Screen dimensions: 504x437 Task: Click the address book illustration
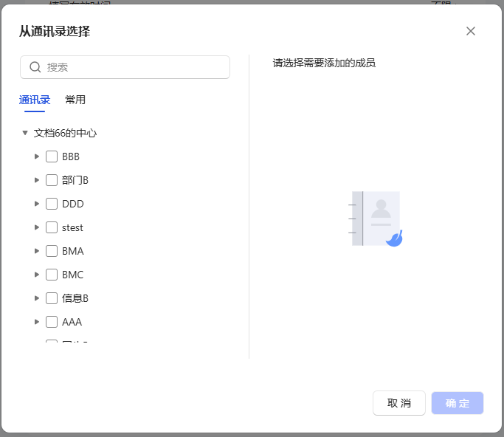pos(376,219)
